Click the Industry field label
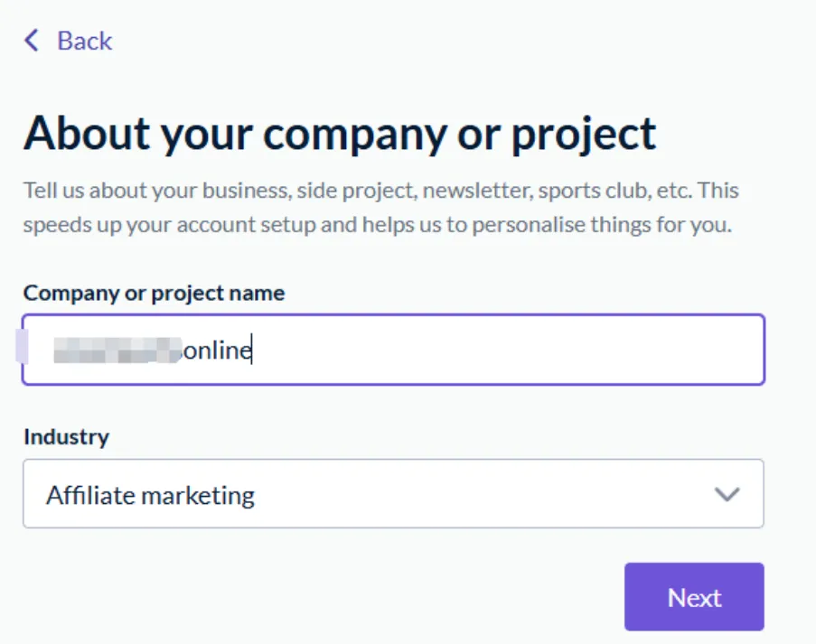The image size is (816, 644). pos(67,436)
